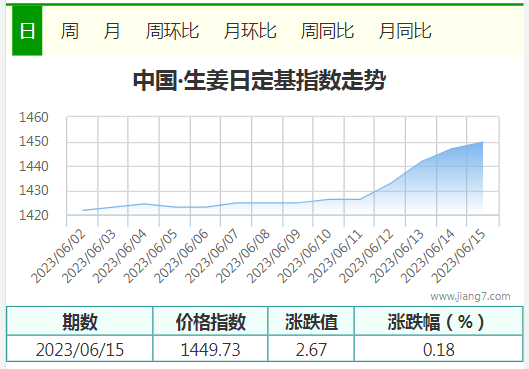This screenshot has width=529, height=369.
Task: Click the 涨跌幅（%） column header
Action: [x=439, y=321]
